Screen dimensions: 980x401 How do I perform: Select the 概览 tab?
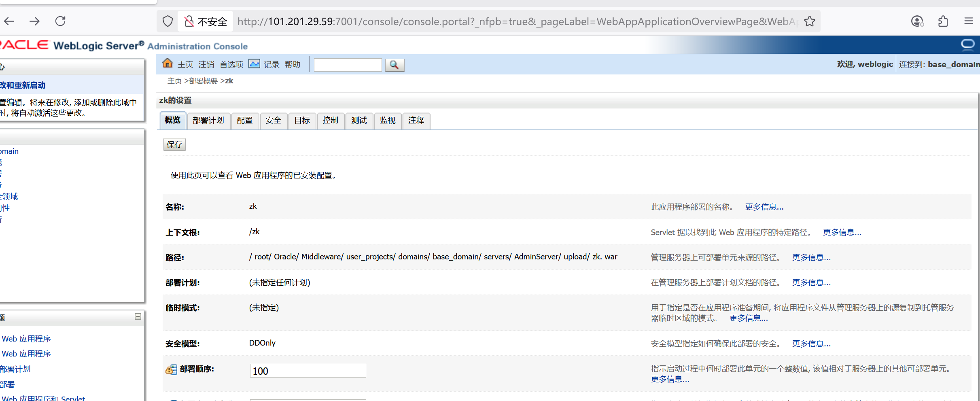tap(173, 121)
